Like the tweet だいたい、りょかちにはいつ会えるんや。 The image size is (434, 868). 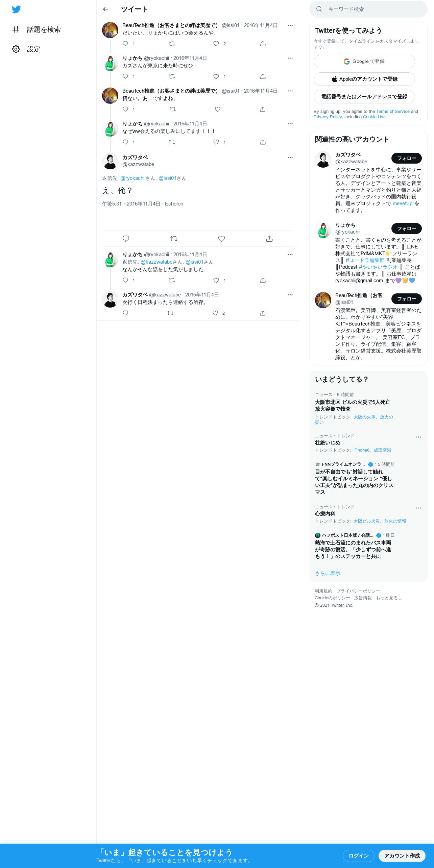216,44
